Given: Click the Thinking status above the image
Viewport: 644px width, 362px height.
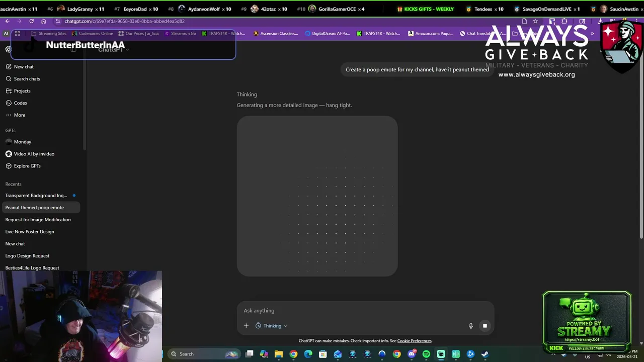Looking at the screenshot, I should click(x=247, y=95).
